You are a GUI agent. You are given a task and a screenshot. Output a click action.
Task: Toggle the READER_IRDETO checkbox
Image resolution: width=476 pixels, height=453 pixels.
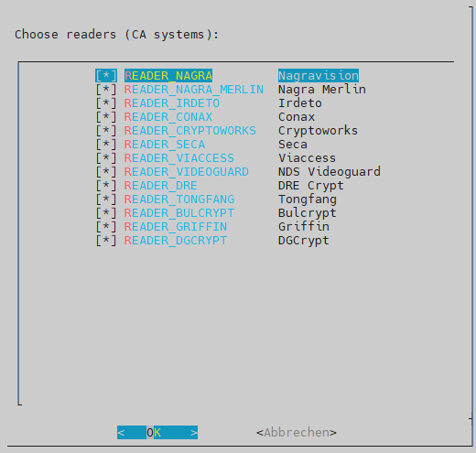[106, 103]
